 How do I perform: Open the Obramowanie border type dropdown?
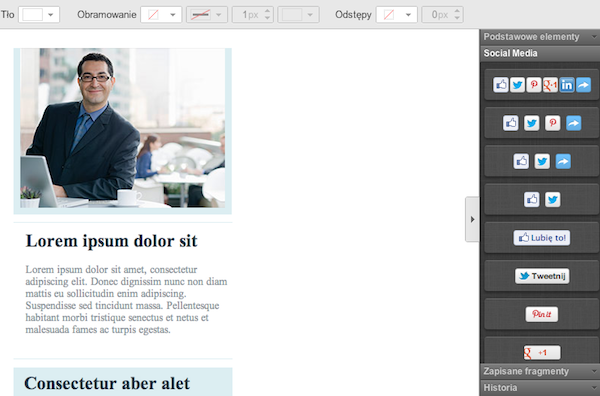(x=161, y=15)
